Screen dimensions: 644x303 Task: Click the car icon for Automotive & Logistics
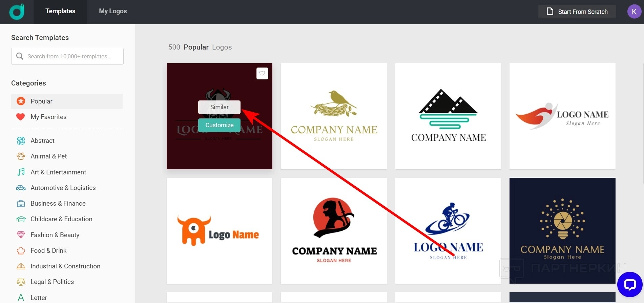click(21, 188)
